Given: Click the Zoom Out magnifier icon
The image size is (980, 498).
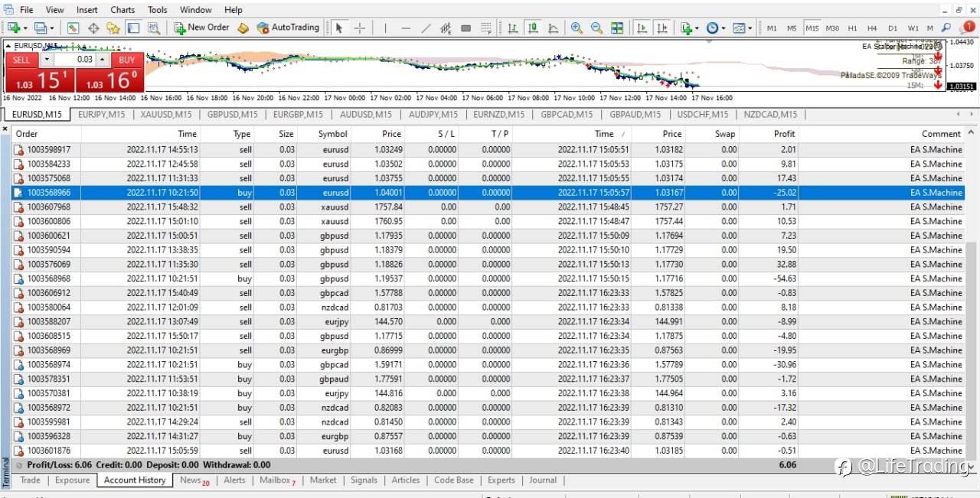Looking at the screenshot, I should click(x=596, y=28).
